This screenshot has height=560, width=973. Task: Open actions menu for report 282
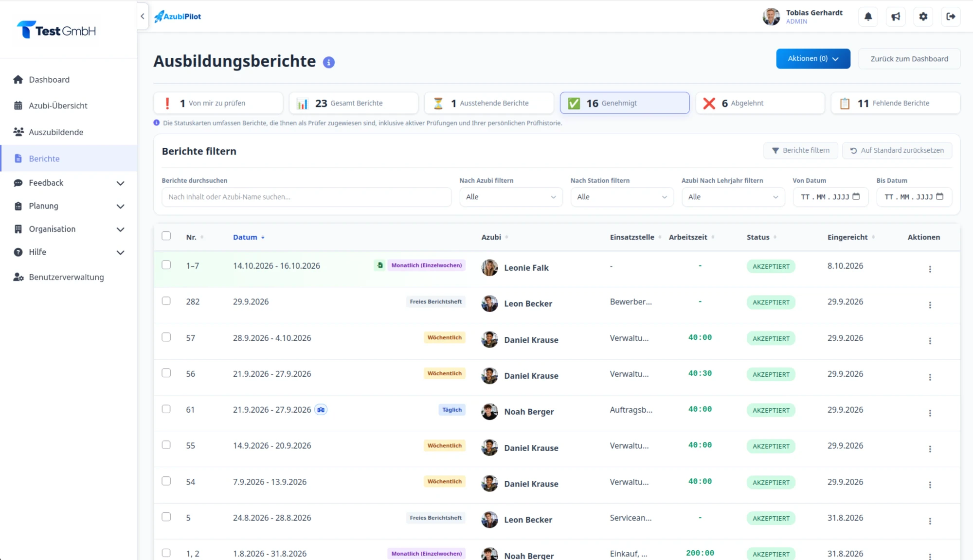(930, 305)
